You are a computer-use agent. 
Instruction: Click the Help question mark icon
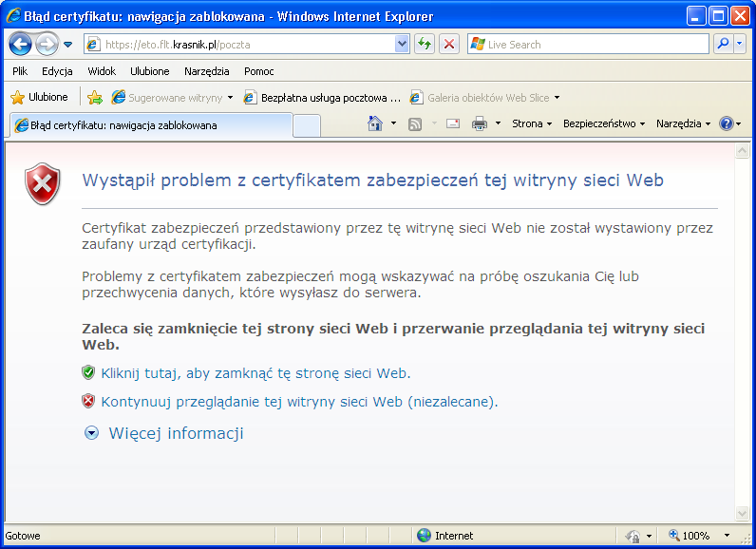(727, 123)
